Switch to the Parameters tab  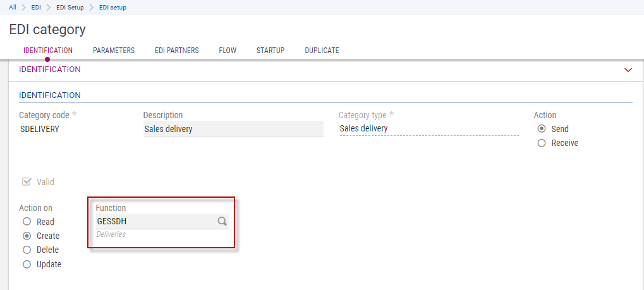click(x=114, y=51)
